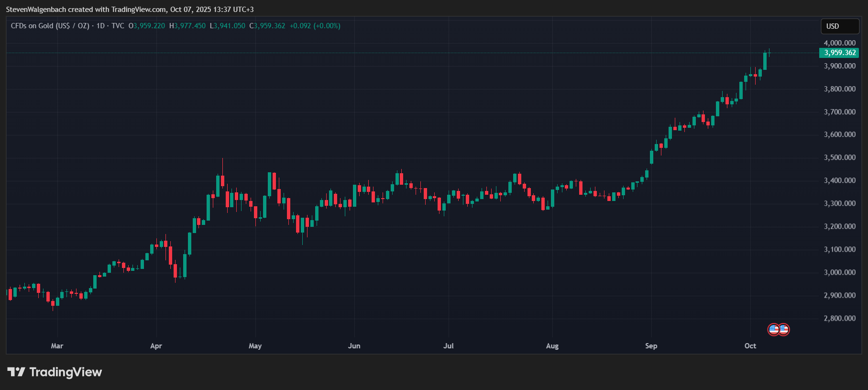This screenshot has width=868, height=390.
Task: Click the USD currency button
Action: (x=840, y=26)
